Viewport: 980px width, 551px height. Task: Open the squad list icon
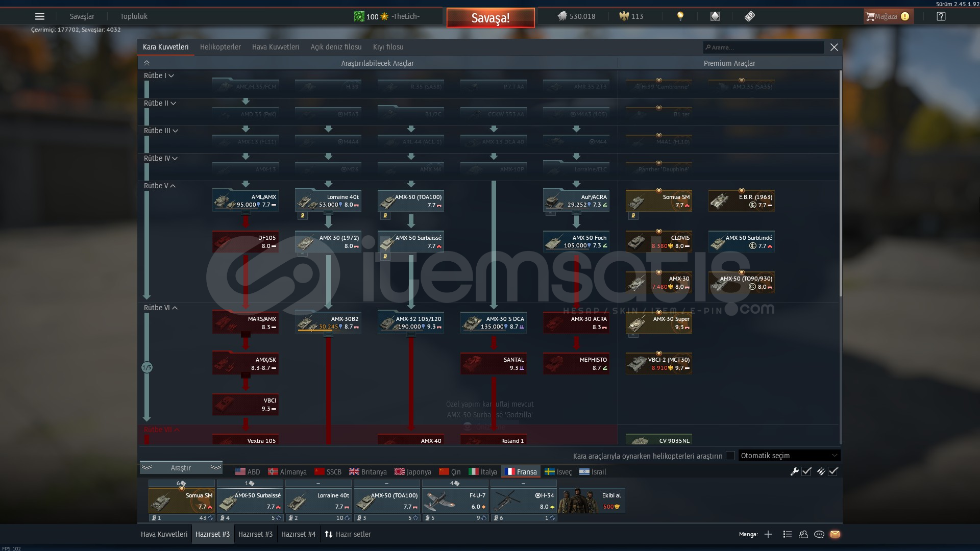[x=788, y=534]
